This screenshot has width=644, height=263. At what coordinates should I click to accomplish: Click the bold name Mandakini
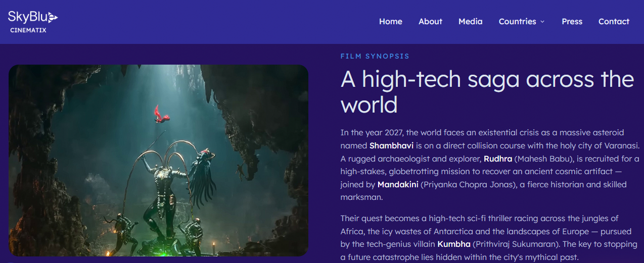[x=398, y=185]
